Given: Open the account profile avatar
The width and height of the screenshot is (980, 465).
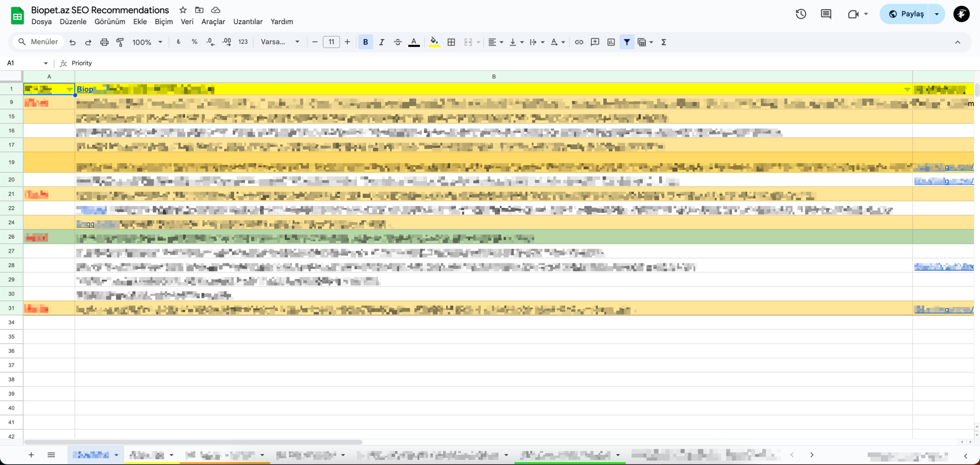Looking at the screenshot, I should point(961,14).
